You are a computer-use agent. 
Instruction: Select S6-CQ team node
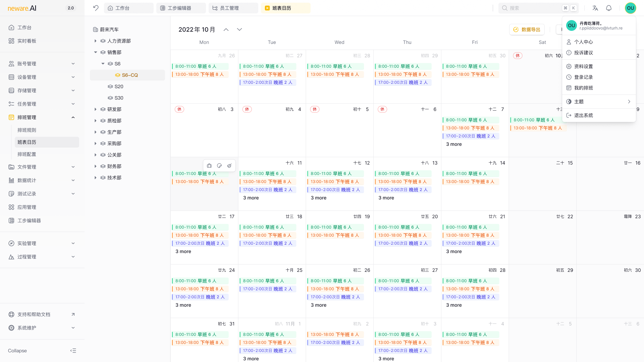pyautogui.click(x=127, y=75)
